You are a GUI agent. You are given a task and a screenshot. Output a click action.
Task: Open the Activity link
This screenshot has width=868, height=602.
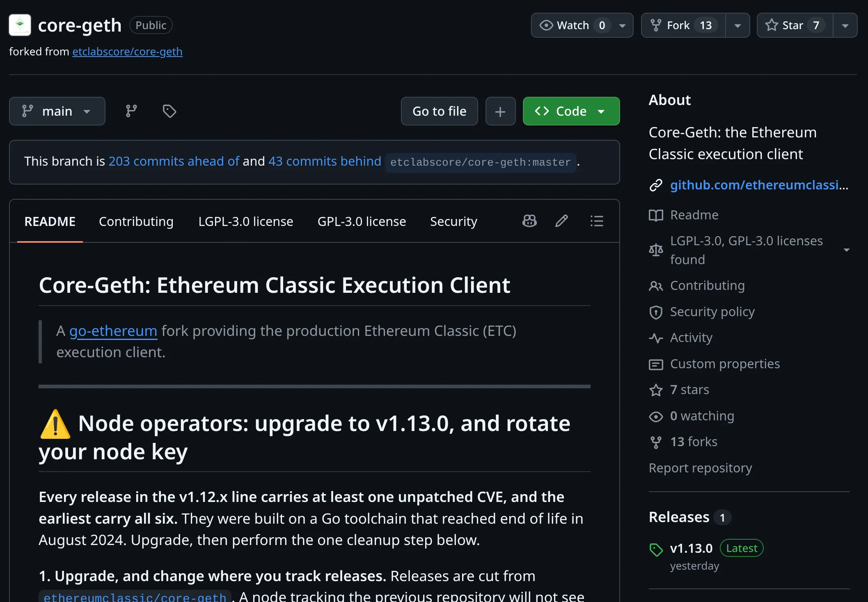point(692,338)
